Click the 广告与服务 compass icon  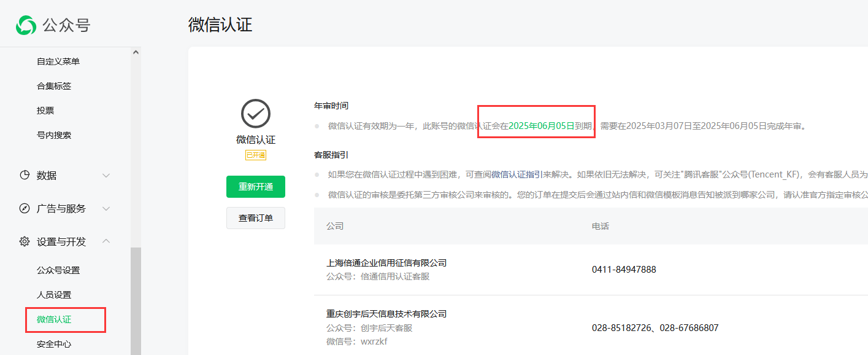(x=25, y=208)
